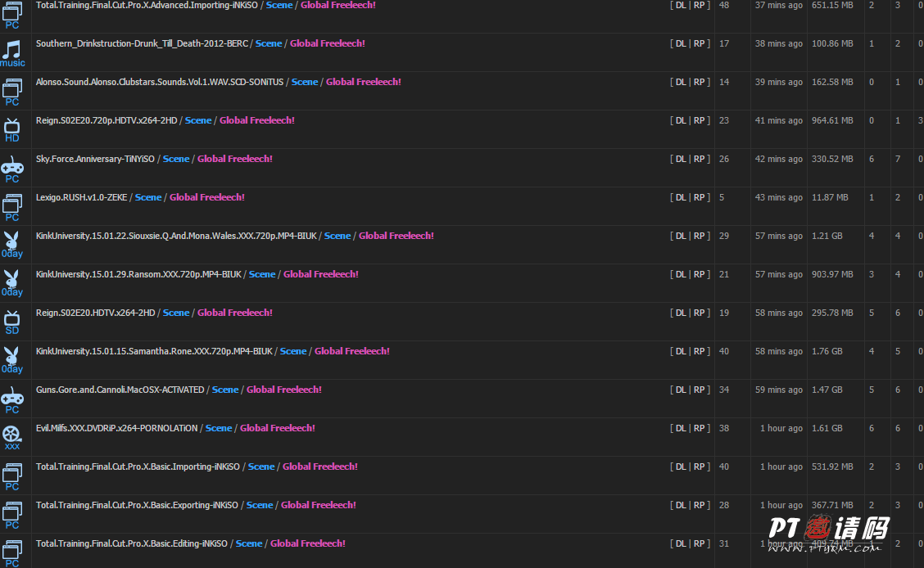This screenshot has height=568, width=924.
Task: Open the SD TV icon for Reign.S02E20.HDTV
Action: (x=12, y=322)
